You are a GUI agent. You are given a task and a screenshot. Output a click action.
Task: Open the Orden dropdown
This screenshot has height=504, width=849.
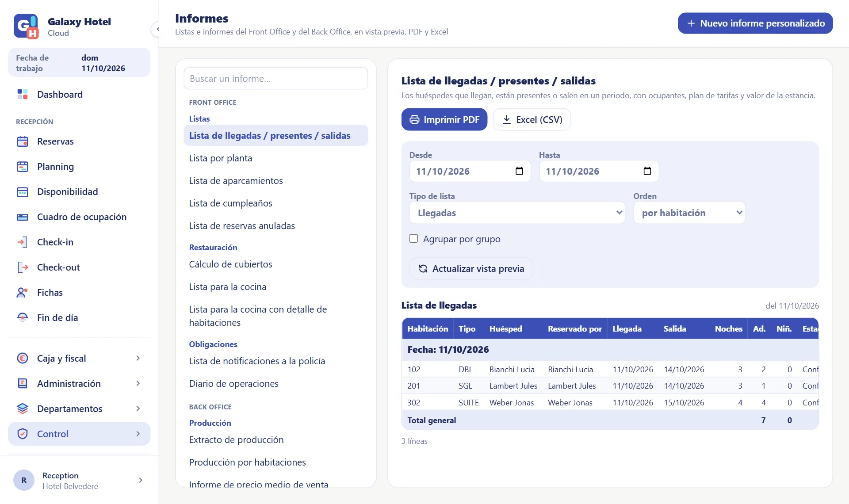(x=689, y=213)
